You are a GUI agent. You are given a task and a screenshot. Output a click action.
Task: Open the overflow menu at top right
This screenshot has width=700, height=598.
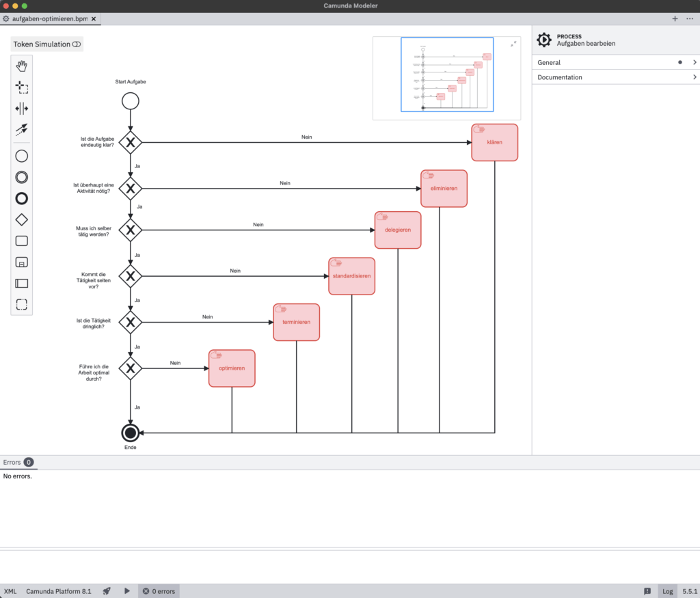pos(690,19)
